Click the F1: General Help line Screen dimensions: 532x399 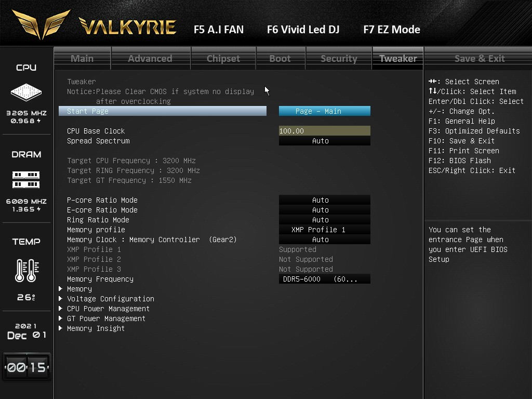[x=461, y=121]
